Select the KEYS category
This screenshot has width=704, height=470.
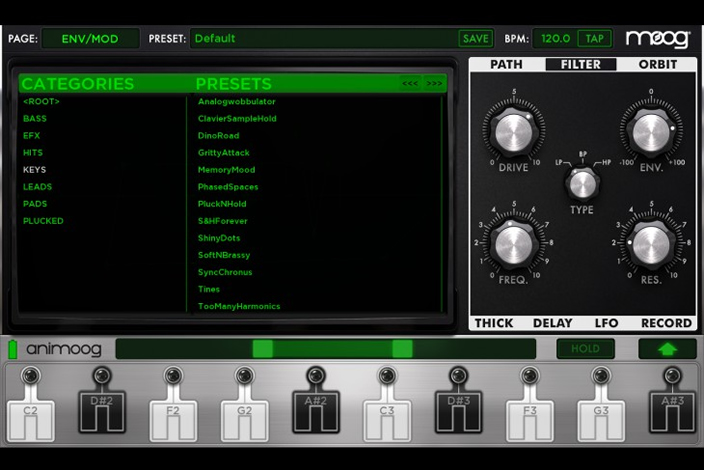click(35, 170)
